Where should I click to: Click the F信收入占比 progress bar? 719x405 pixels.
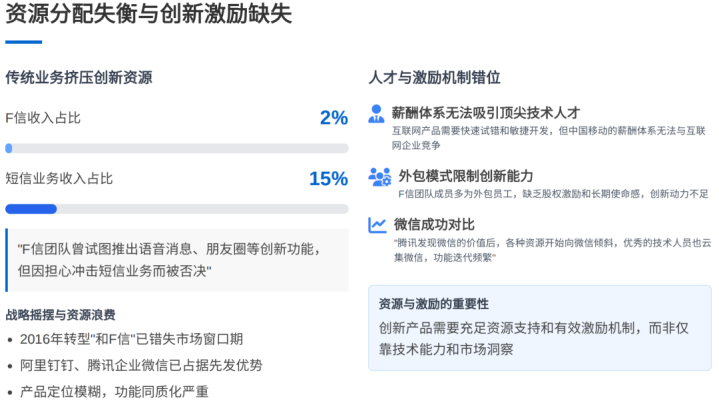click(x=177, y=148)
